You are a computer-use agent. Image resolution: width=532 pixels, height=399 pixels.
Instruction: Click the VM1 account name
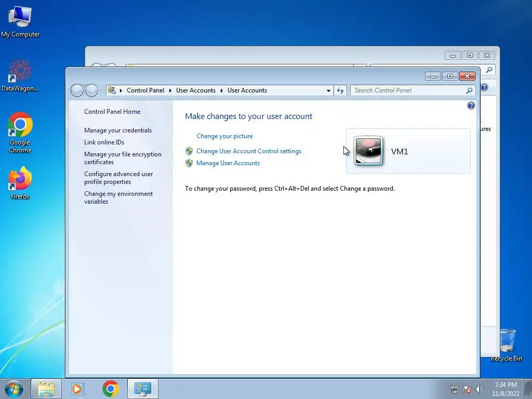coord(400,152)
